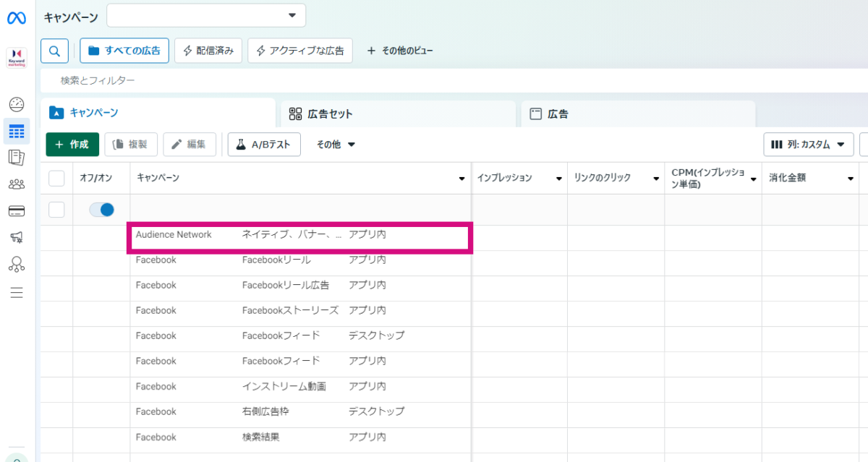Viewport: 868px width, 462px height.
Task: Show the アクティブな広告 view
Action: click(x=300, y=51)
